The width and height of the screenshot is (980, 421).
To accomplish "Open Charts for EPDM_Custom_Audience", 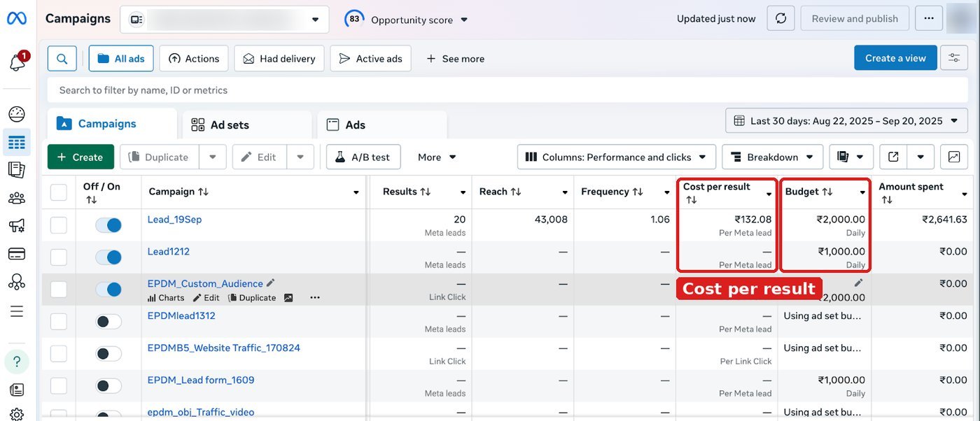I will [x=166, y=297].
